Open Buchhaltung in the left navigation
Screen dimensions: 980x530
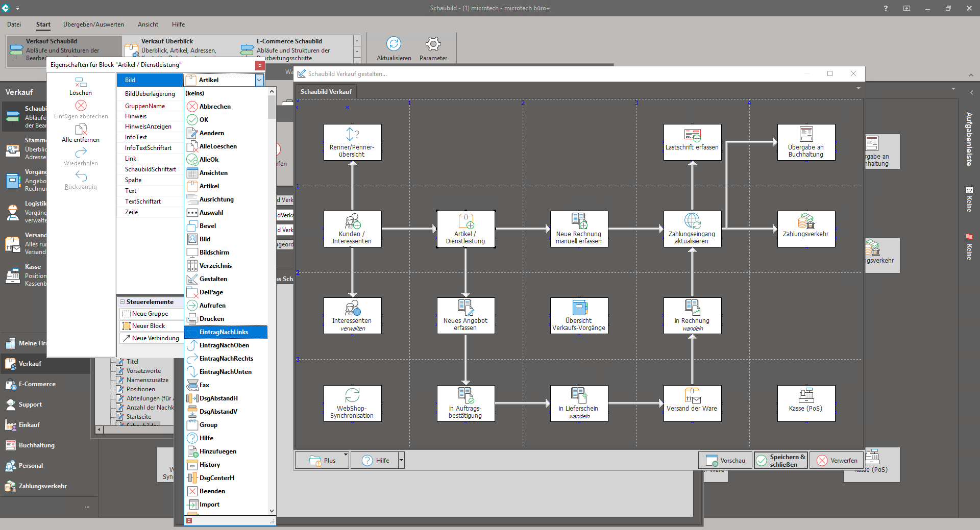tap(36, 445)
